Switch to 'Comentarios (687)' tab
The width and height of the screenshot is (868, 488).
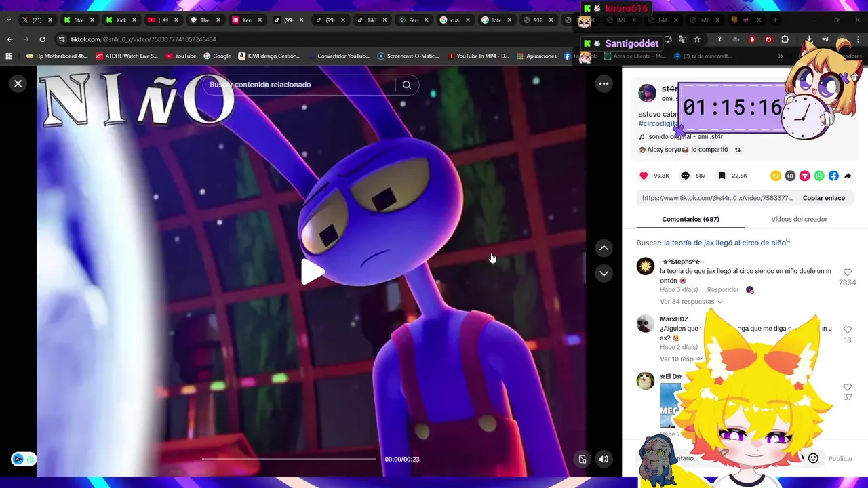690,219
